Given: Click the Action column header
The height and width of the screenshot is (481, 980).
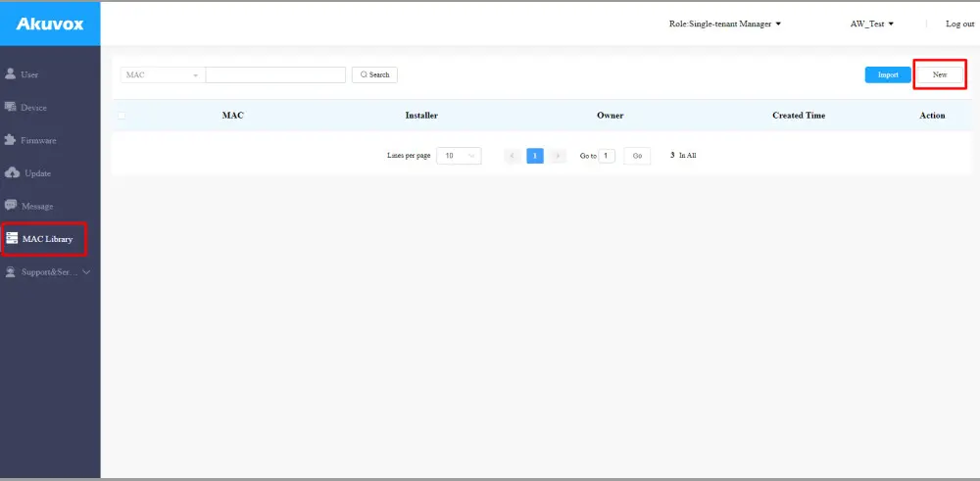Looking at the screenshot, I should pos(932,116).
